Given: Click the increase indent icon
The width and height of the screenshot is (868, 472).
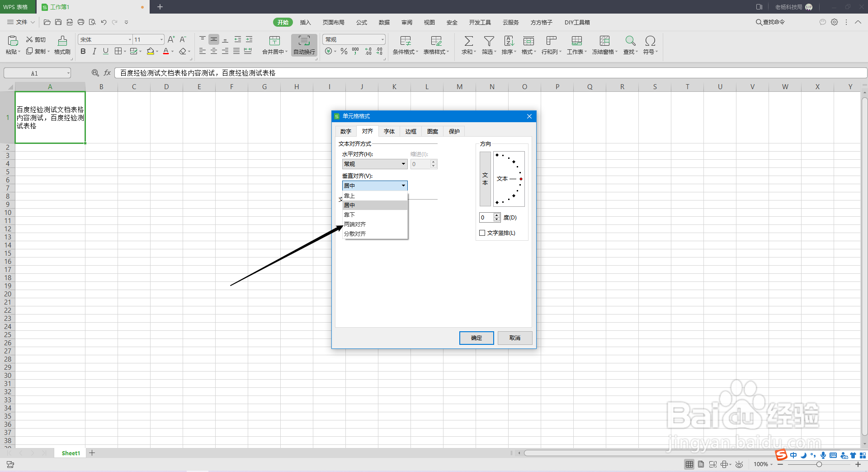Looking at the screenshot, I should (x=249, y=39).
